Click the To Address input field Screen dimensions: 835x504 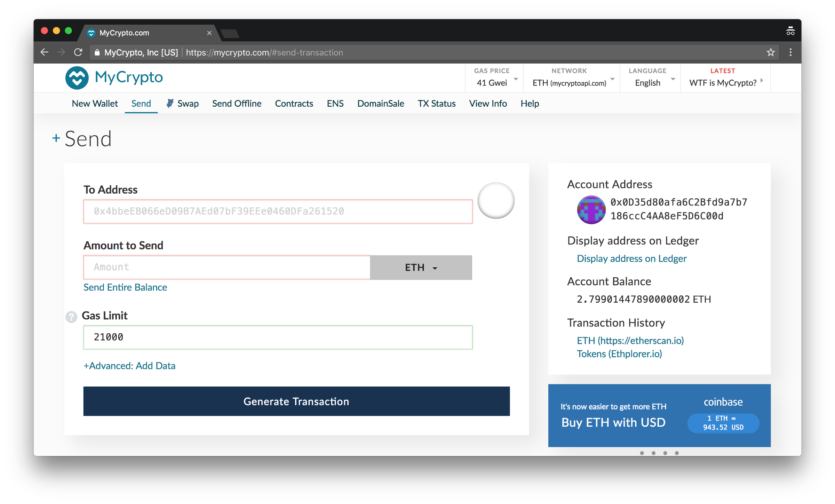(x=278, y=211)
